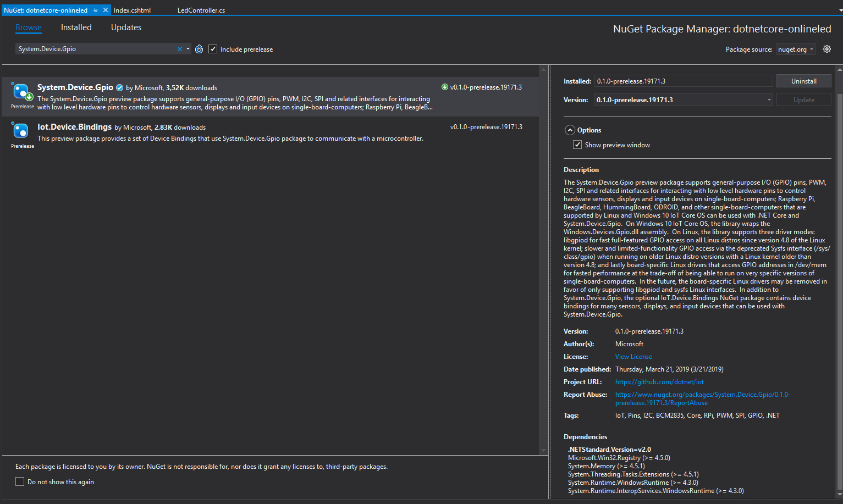843x504 pixels.
Task: Click the package list scrollbar down arrow
Action: pyautogui.click(x=543, y=451)
